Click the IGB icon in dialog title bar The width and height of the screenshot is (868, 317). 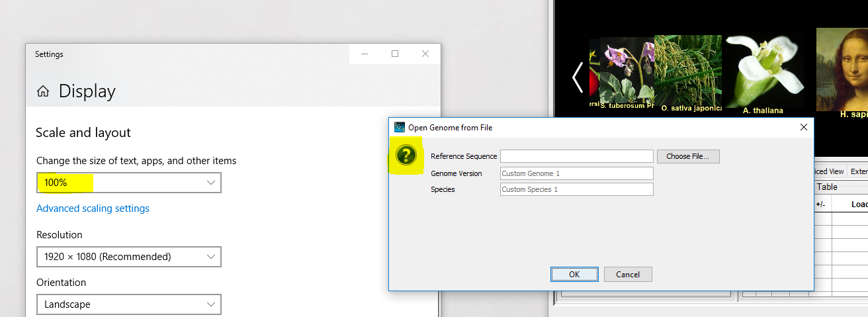tap(399, 127)
